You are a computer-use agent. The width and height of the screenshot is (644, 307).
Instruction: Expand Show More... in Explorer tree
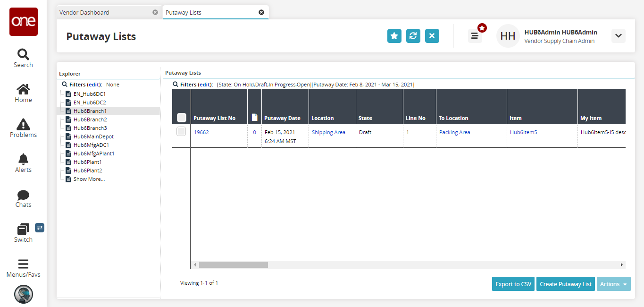pyautogui.click(x=89, y=179)
